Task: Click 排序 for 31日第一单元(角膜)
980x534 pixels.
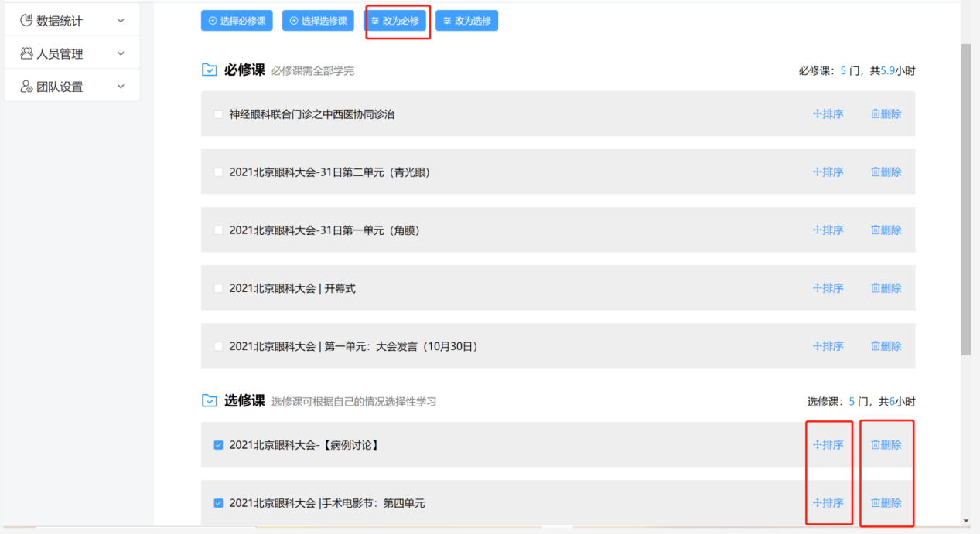Action: 828,230
